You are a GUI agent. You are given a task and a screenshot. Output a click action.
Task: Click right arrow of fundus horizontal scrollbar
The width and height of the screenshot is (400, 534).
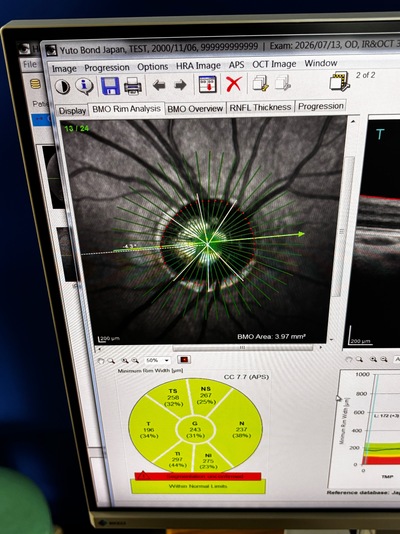pos(321,347)
